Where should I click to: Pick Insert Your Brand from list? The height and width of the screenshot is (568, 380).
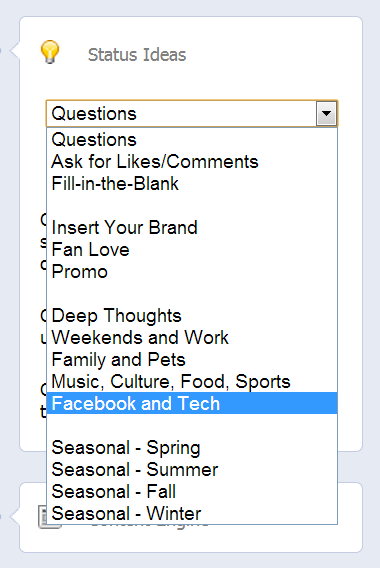click(x=192, y=227)
